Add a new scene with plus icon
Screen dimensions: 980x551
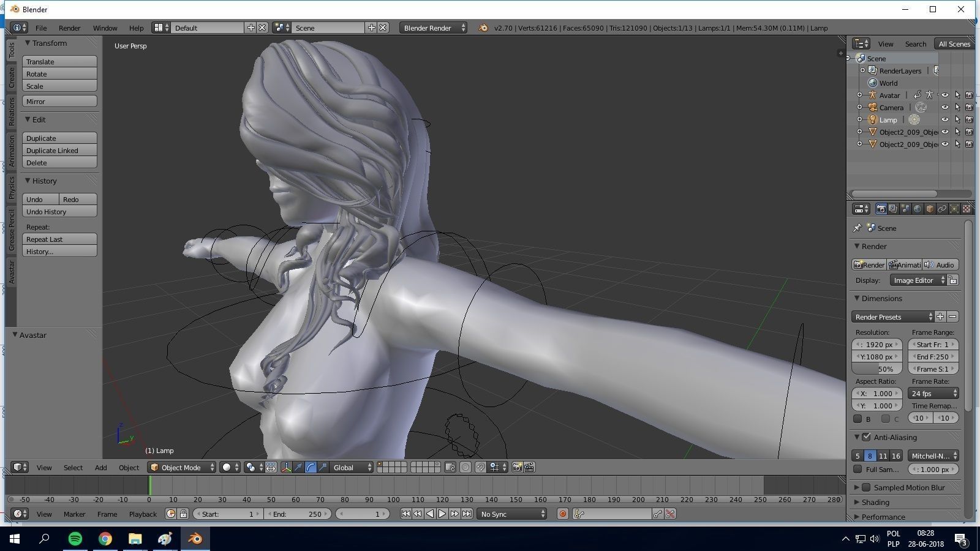tap(371, 28)
